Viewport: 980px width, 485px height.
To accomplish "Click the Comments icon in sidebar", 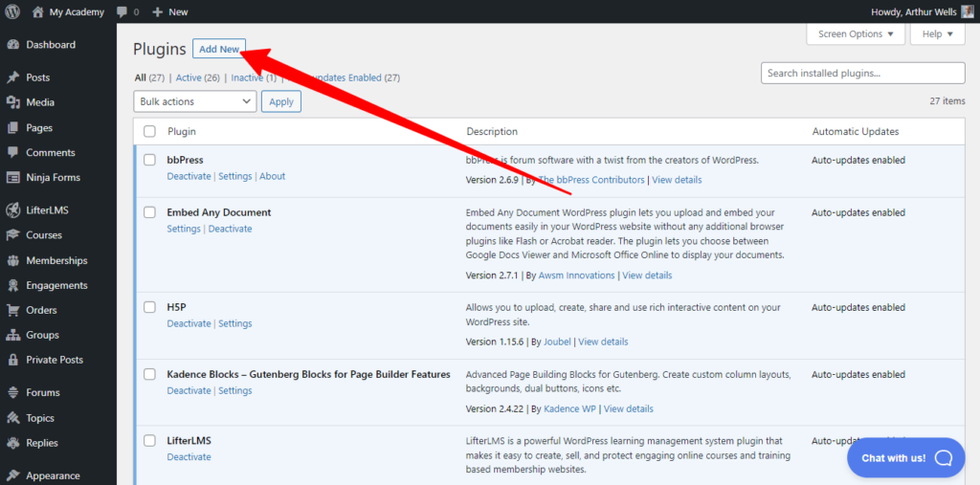I will [12, 152].
